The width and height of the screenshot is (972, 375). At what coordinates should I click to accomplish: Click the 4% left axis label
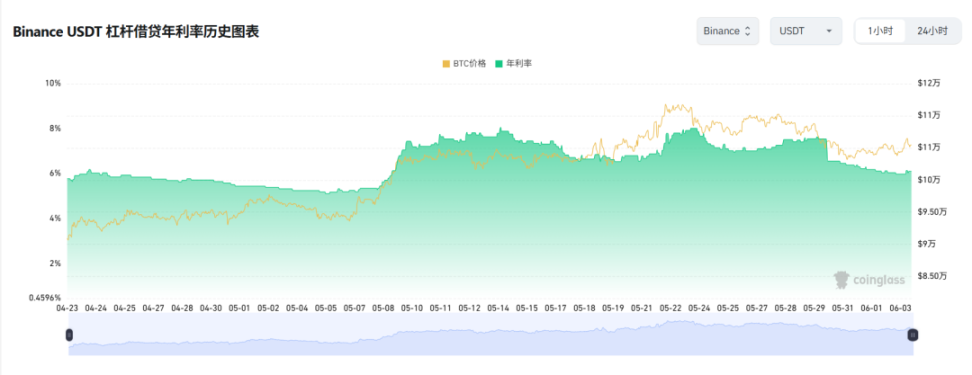coord(56,218)
